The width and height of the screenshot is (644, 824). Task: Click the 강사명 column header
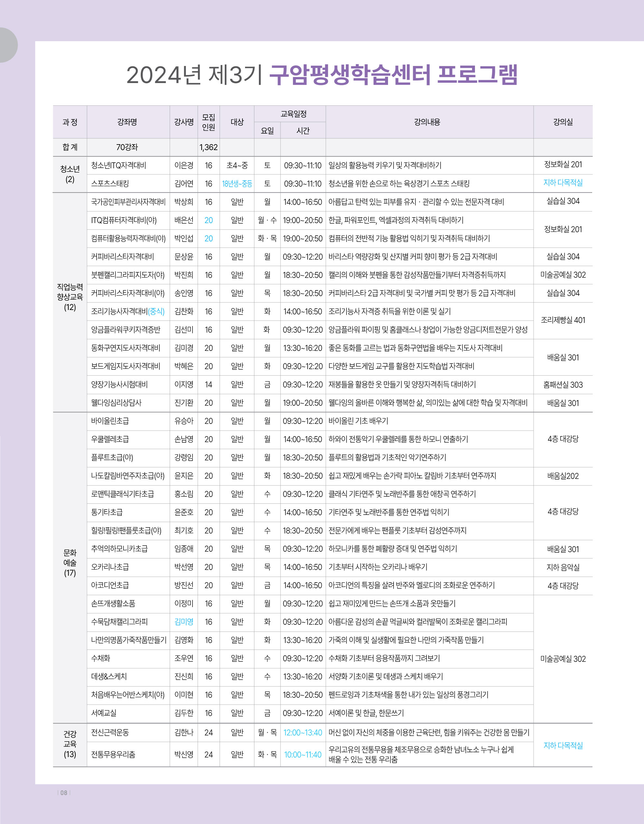pyautogui.click(x=184, y=122)
